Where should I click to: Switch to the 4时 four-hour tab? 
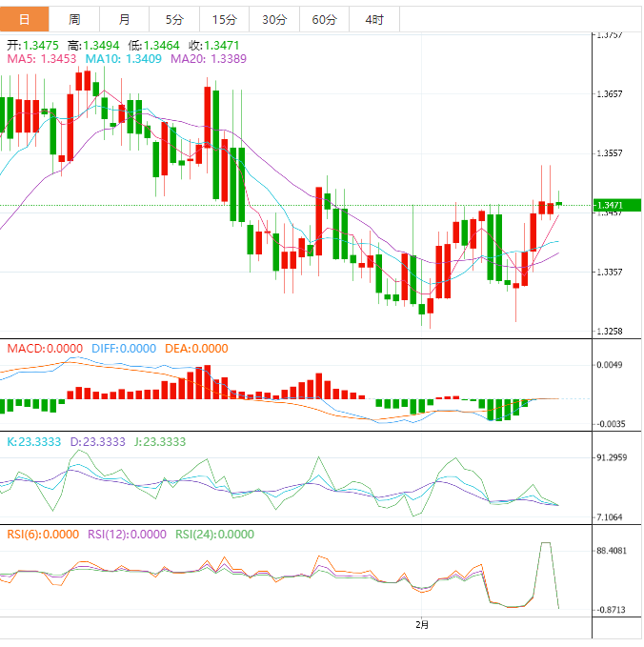click(373, 19)
